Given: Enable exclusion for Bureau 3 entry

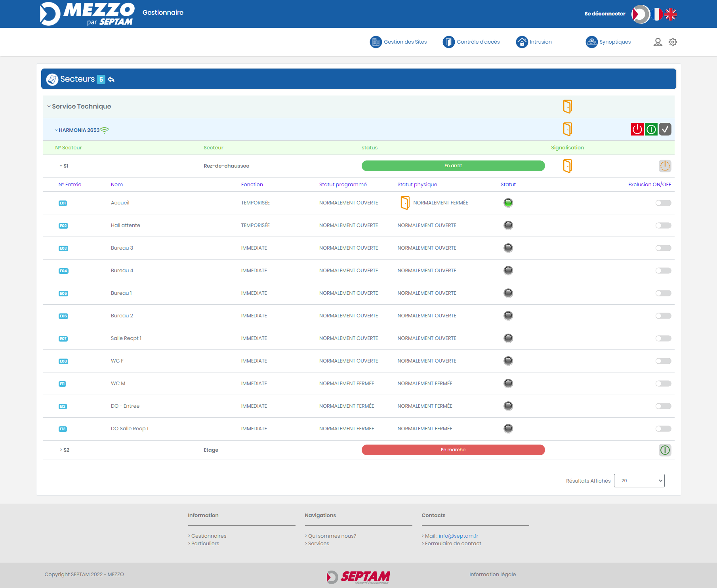Looking at the screenshot, I should coord(663,248).
